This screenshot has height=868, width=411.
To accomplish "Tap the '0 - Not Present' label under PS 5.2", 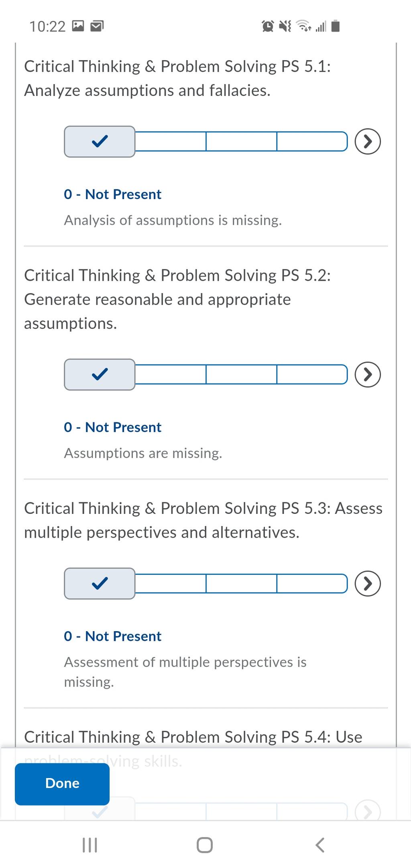I will click(112, 427).
